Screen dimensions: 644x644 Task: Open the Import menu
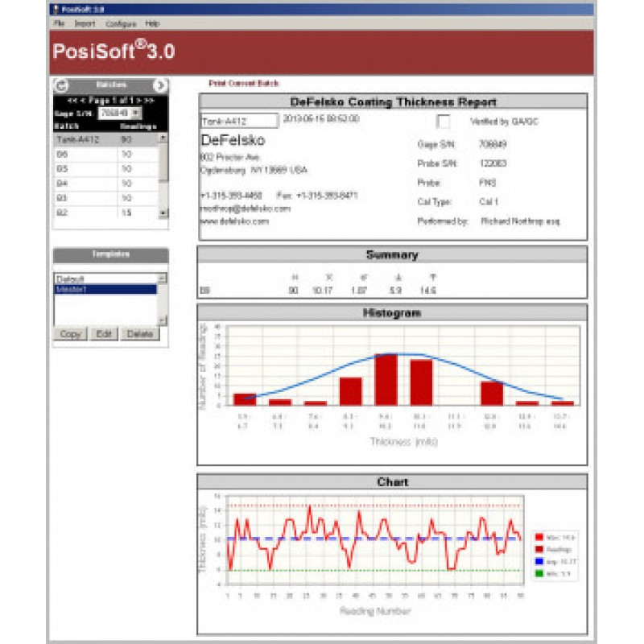tap(85, 24)
